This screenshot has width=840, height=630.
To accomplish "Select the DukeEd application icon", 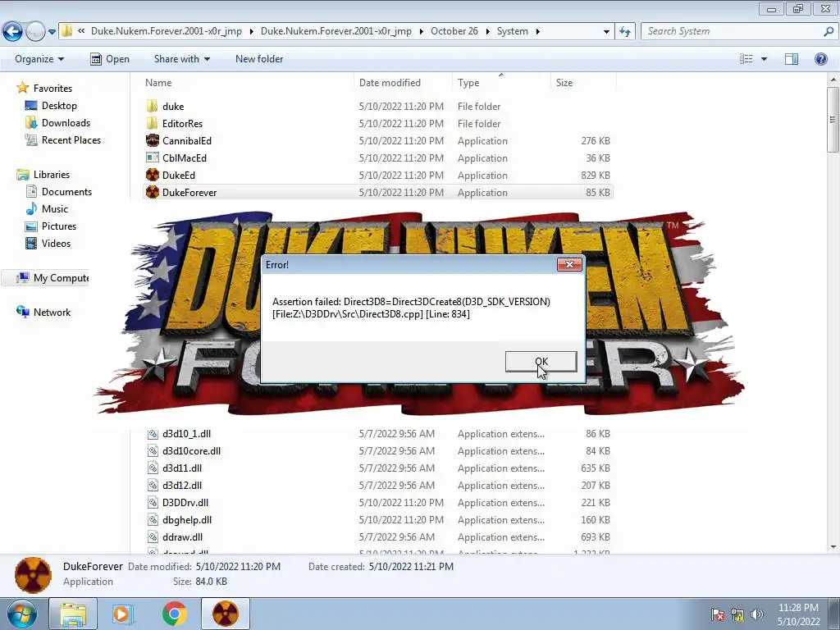I will click(x=153, y=175).
